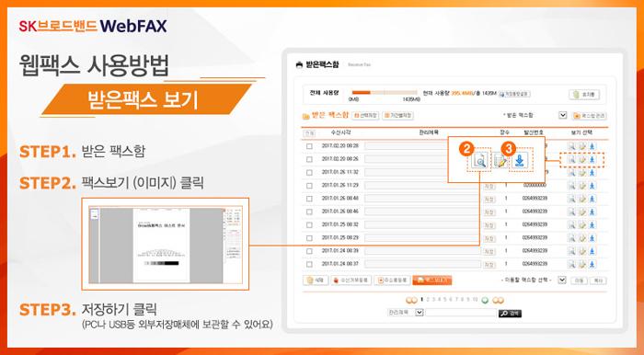Tick checkbox for 2017.01.24 08:37 fax

[309, 264]
